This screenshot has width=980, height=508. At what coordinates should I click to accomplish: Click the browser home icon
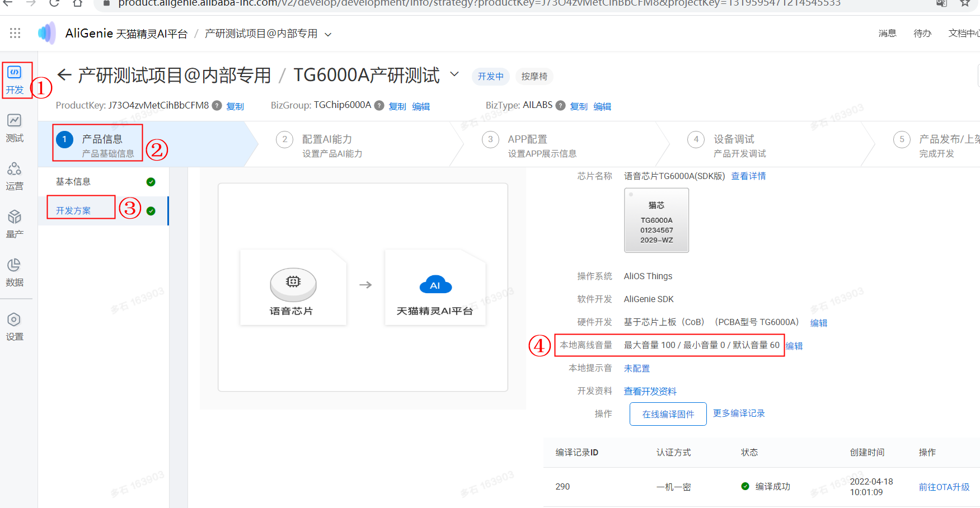pyautogui.click(x=77, y=3)
